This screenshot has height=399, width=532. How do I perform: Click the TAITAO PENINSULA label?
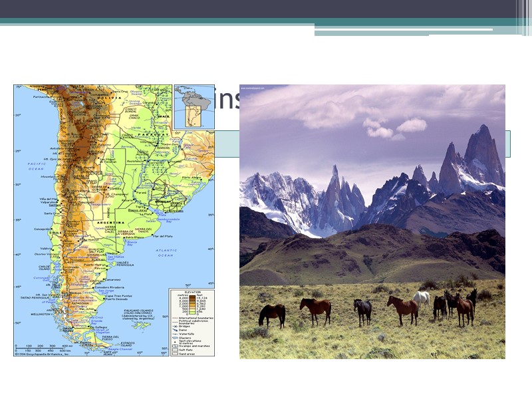tap(35, 297)
